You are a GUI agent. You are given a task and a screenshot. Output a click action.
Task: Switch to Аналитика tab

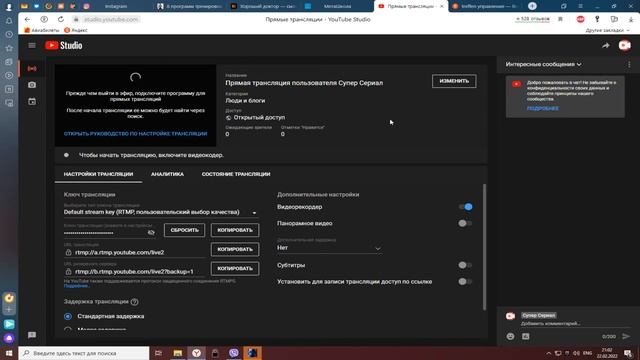click(x=167, y=174)
